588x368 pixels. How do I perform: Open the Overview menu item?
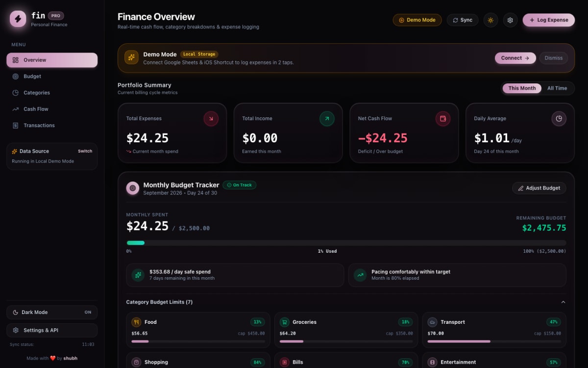point(52,60)
